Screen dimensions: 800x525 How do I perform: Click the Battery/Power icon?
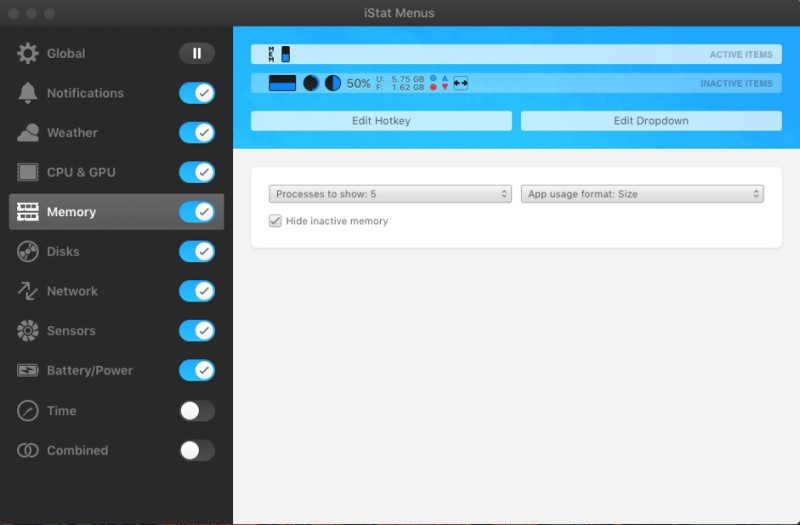(x=28, y=370)
